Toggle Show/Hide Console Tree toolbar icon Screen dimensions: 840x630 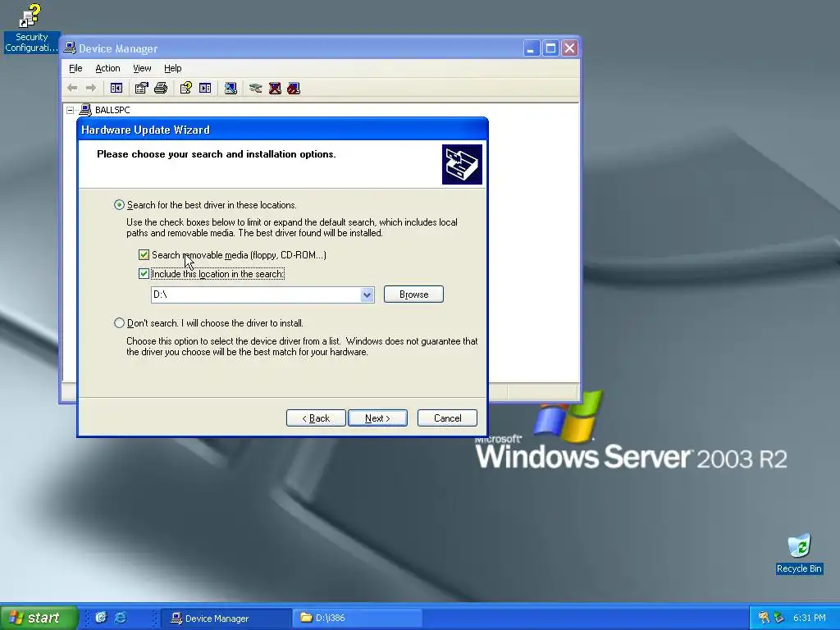point(116,88)
